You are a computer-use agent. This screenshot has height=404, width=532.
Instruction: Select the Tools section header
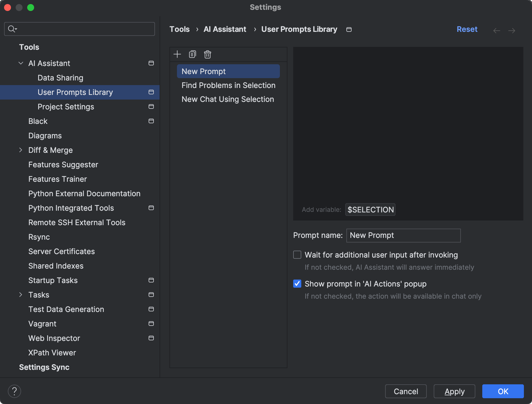[x=29, y=47]
